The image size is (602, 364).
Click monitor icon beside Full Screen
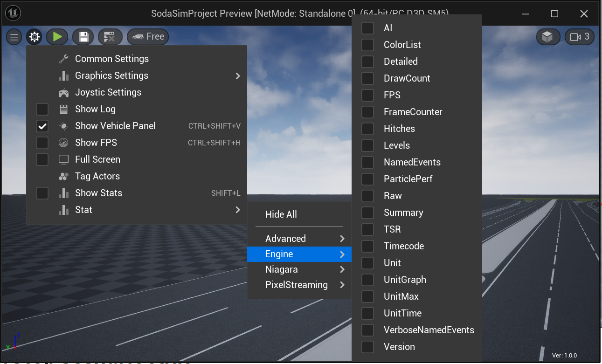coord(64,159)
